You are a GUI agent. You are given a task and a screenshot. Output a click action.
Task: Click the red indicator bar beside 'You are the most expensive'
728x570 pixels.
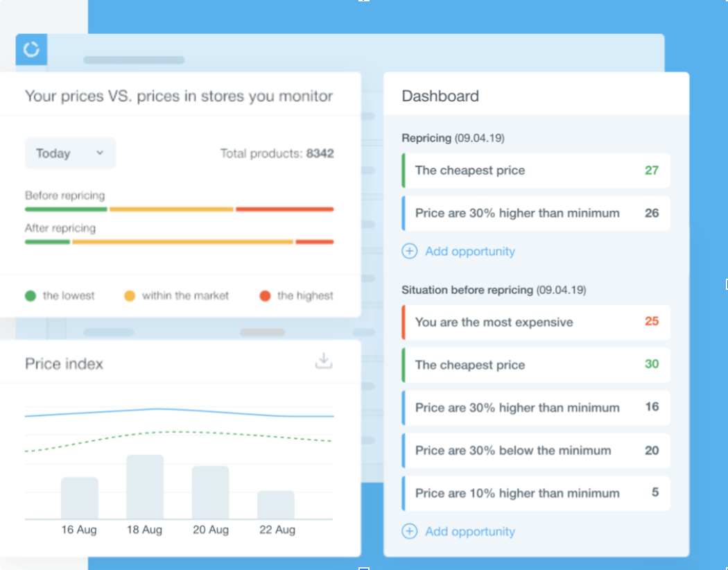point(404,322)
